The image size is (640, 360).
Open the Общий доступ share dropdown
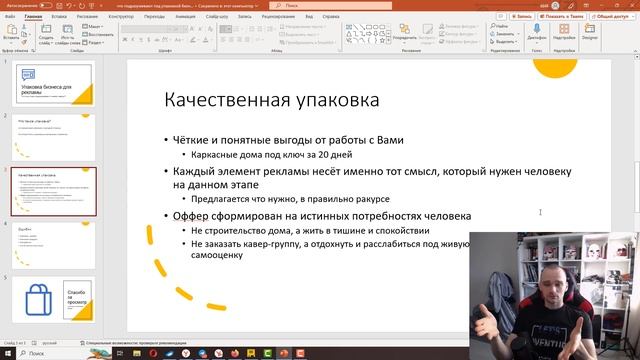[x=612, y=16]
